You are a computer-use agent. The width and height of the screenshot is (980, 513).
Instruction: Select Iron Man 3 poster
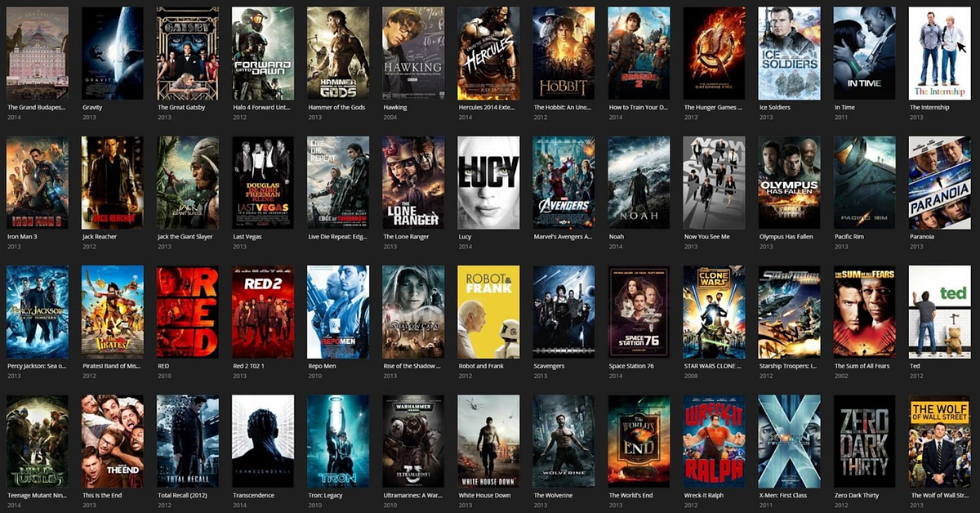38,182
